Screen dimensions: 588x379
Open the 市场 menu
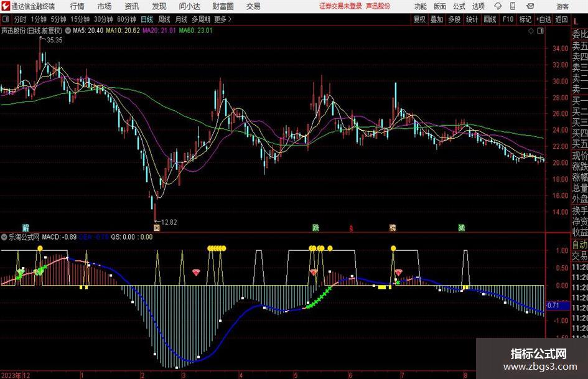[x=105, y=6]
